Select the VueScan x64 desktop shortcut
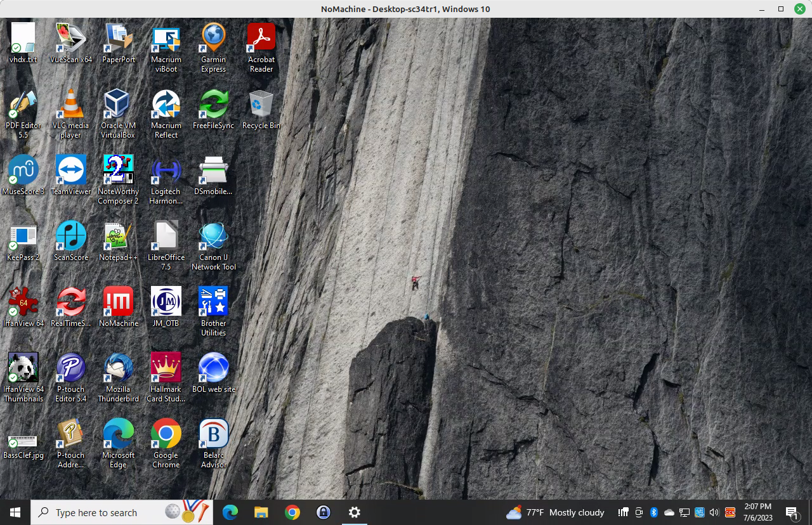The height and width of the screenshot is (525, 812). (71, 43)
